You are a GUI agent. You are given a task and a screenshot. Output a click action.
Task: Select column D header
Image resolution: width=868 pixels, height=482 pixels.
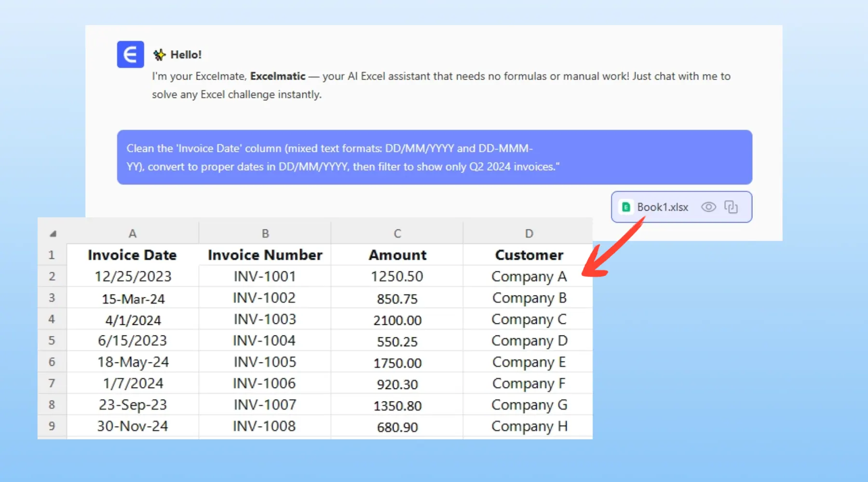[x=529, y=234]
